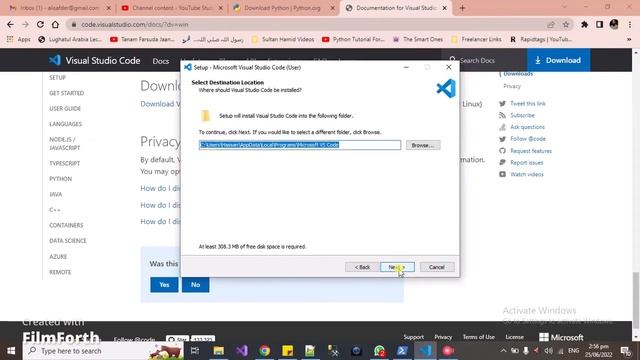Open the Rapidtags YouTube bookmark
The height and width of the screenshot is (360, 640).
tap(541, 39)
